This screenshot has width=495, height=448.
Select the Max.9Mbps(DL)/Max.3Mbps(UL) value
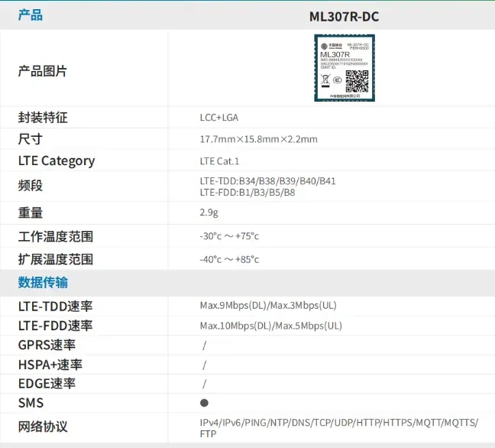(268, 306)
